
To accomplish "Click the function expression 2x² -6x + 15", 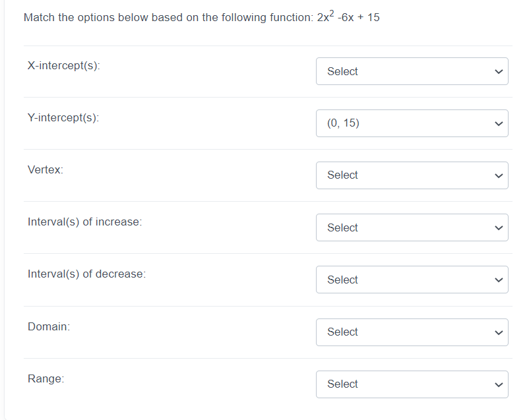I will click(348, 17).
